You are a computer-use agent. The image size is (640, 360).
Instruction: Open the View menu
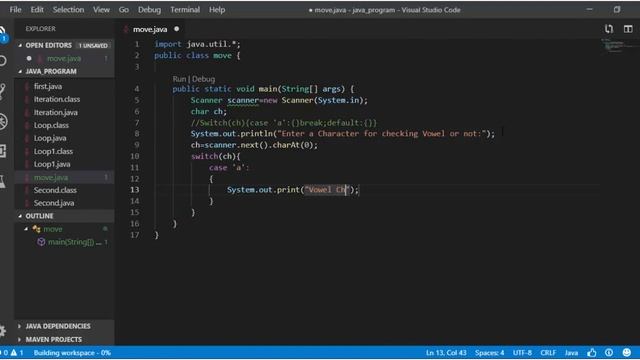point(101,10)
